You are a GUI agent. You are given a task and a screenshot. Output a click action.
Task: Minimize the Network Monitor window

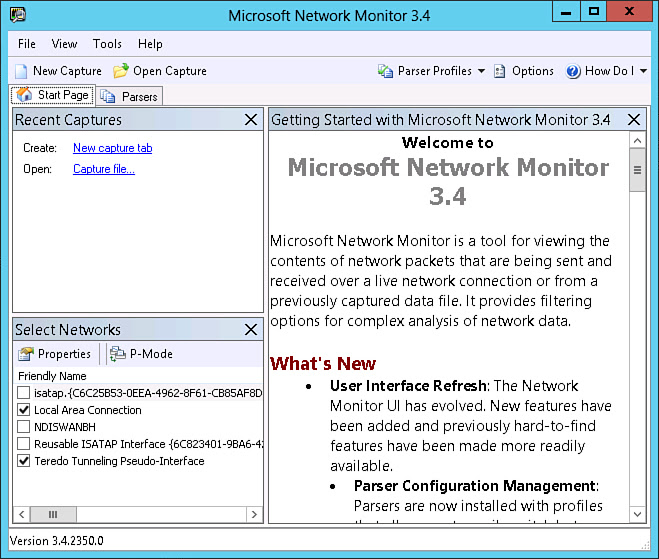coord(566,12)
